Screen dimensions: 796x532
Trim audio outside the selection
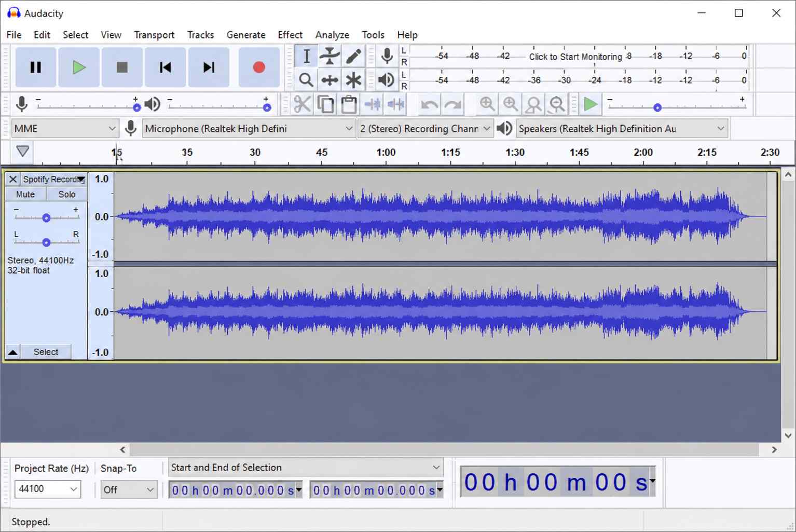click(372, 104)
